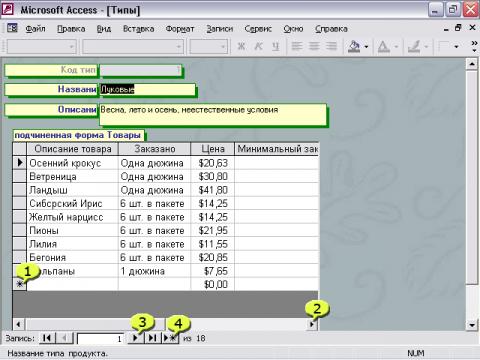This screenshot has width=480, height=360.
Task: Click the 1 дюжина cell
Action: click(154, 271)
